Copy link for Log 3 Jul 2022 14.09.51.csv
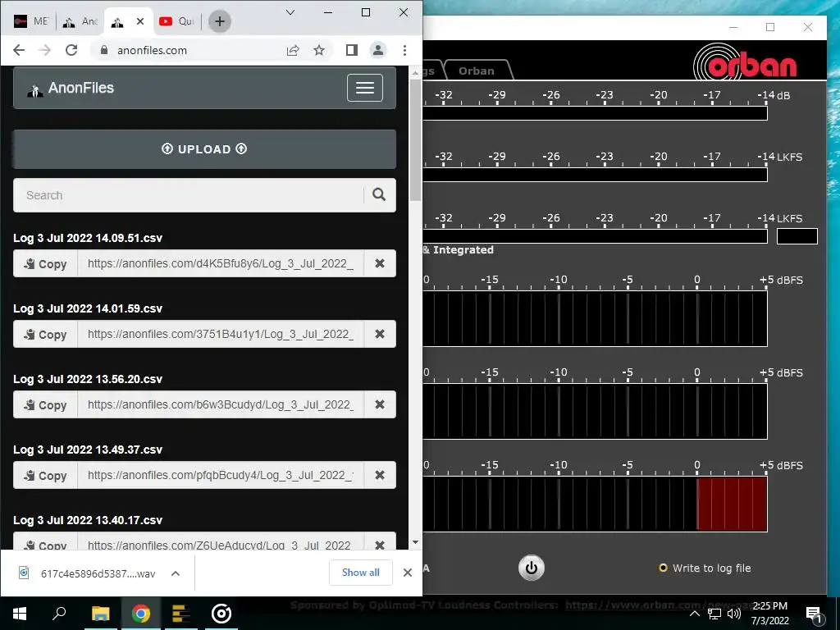840x630 pixels. 46,263
